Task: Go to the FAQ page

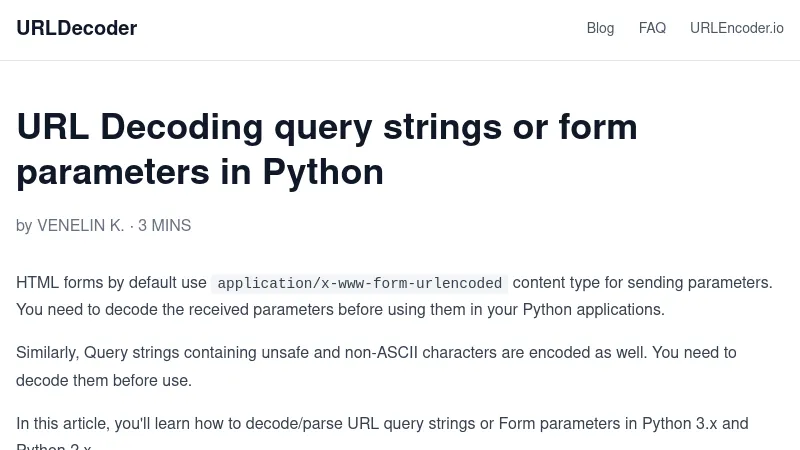Action: (x=652, y=28)
